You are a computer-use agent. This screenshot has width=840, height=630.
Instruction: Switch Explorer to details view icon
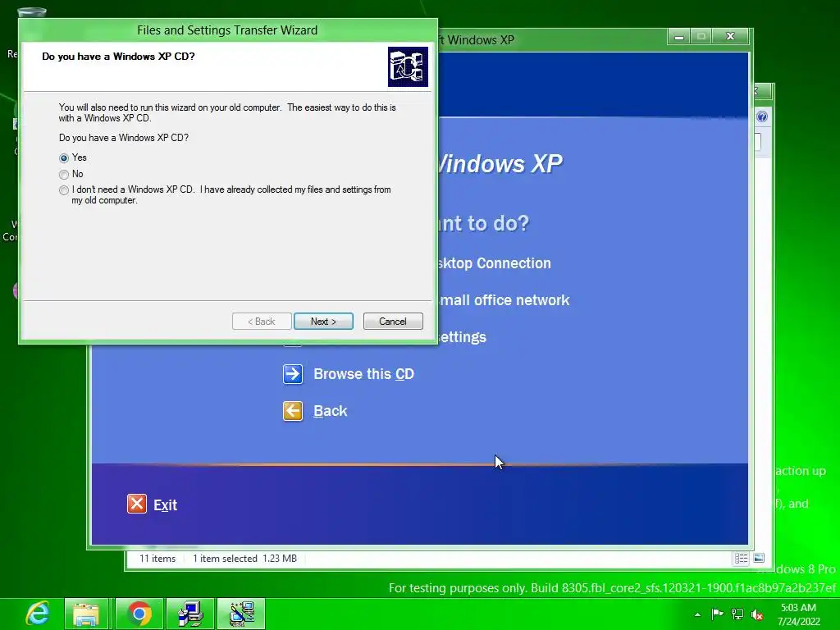(742, 559)
